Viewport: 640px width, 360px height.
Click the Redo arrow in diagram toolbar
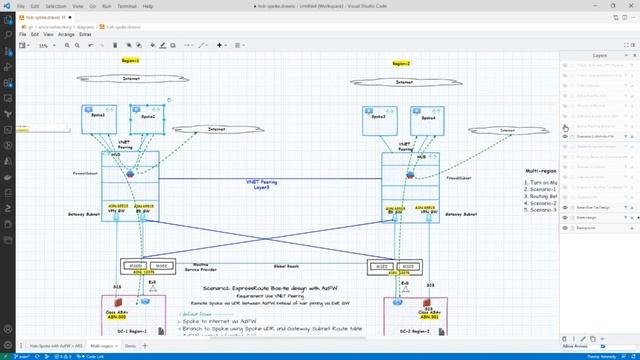coord(101,45)
